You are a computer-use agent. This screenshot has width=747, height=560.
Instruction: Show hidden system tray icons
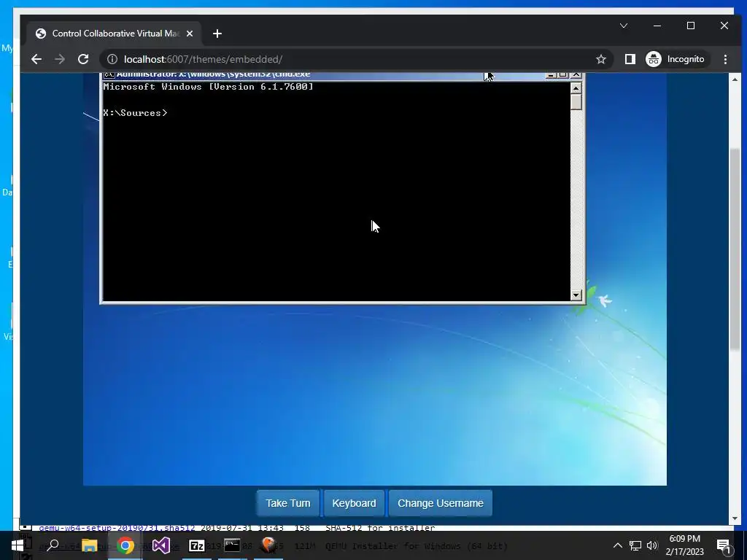pyautogui.click(x=617, y=545)
